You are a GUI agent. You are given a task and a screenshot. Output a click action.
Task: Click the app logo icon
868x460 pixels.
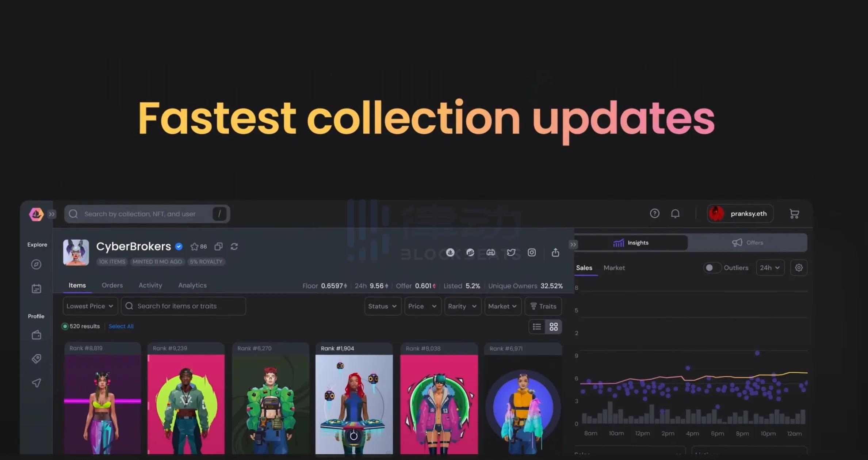pyautogui.click(x=36, y=214)
